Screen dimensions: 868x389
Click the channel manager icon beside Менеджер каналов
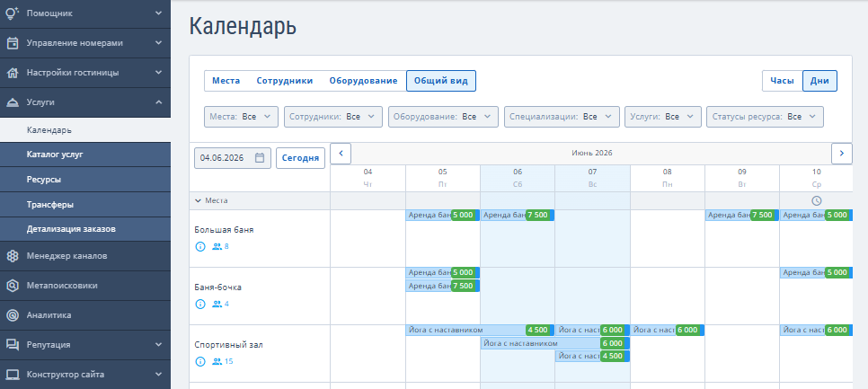click(13, 256)
